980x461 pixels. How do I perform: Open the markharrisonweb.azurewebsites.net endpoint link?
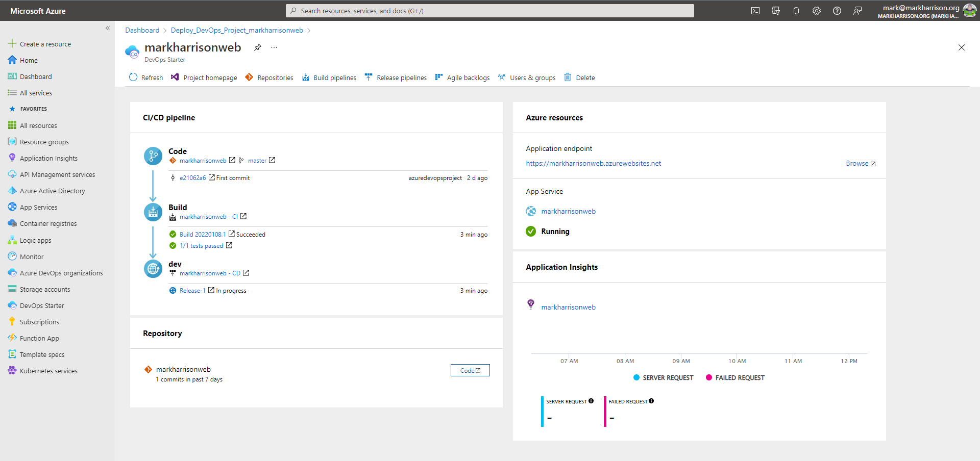(x=593, y=164)
